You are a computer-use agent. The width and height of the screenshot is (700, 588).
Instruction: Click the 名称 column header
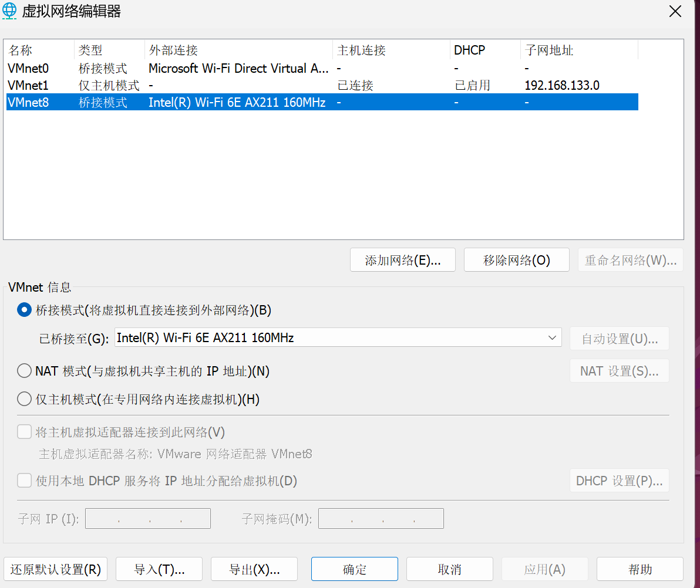39,50
